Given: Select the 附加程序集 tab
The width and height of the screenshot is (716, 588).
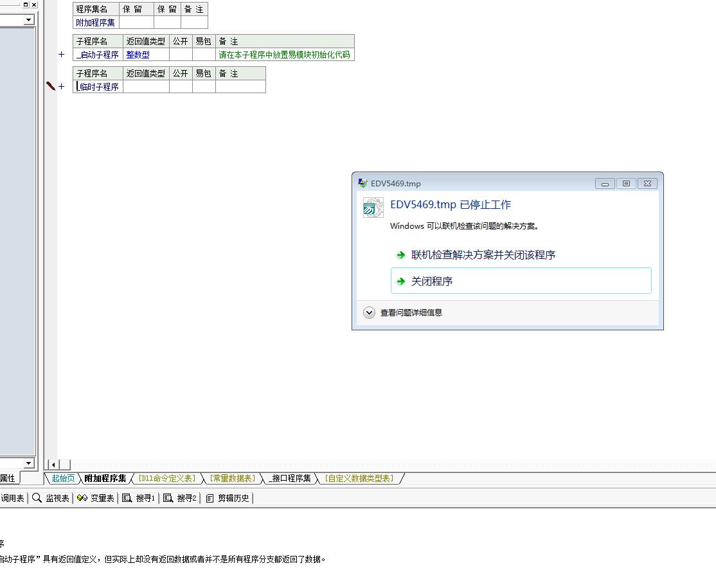Looking at the screenshot, I should click(105, 478).
